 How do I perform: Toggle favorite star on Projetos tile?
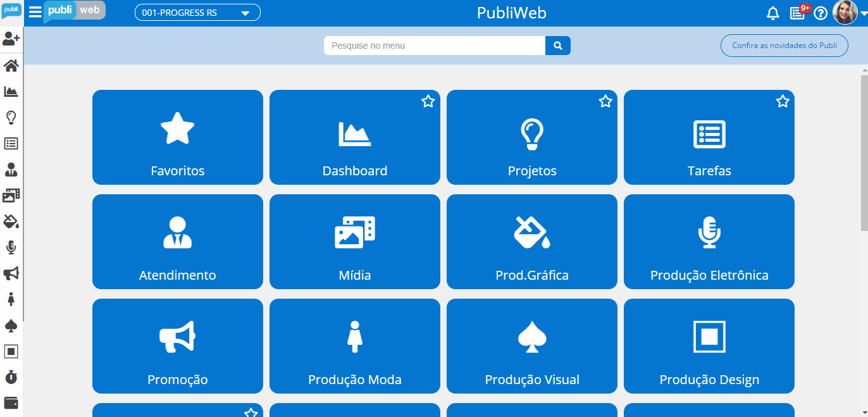click(605, 101)
